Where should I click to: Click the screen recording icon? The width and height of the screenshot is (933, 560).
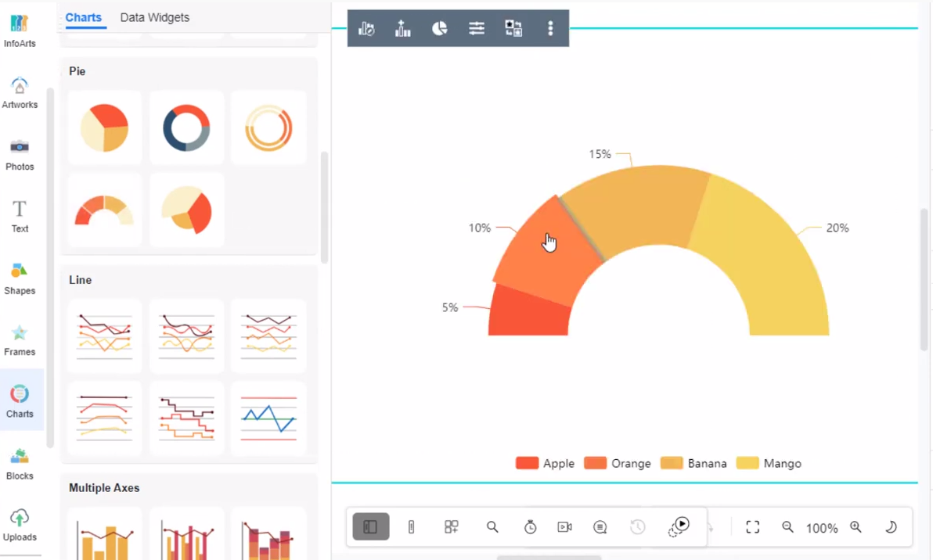coord(564,527)
